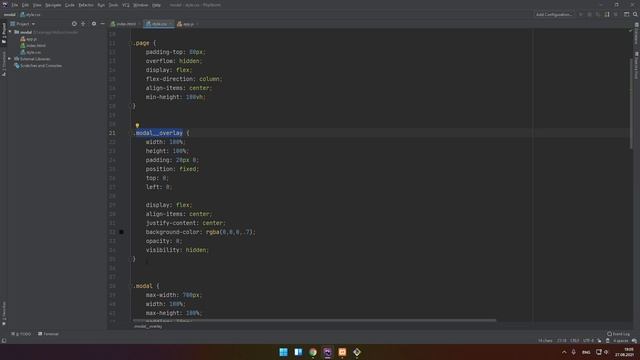Click the horizontal editor scrollbar
This screenshot has height=360, width=640.
click(x=314, y=320)
